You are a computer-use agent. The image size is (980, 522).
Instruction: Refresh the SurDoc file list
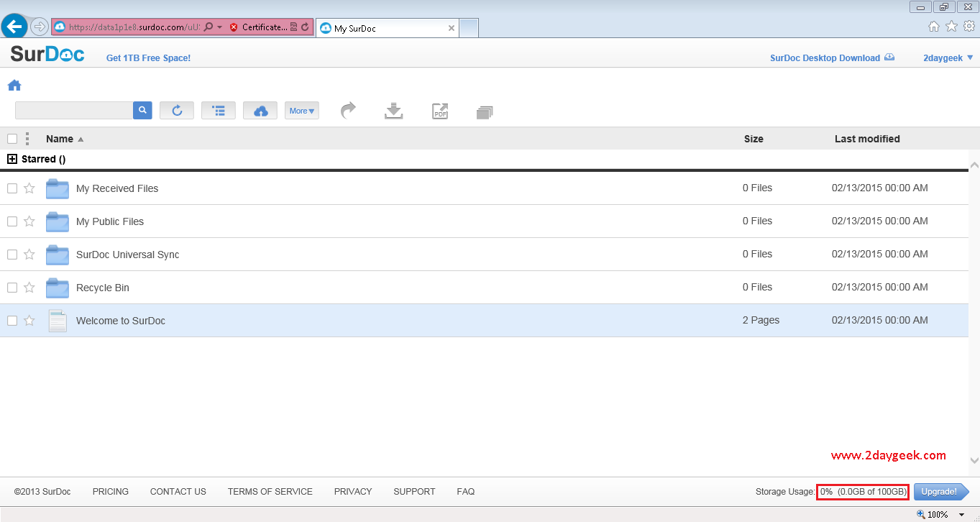[177, 110]
